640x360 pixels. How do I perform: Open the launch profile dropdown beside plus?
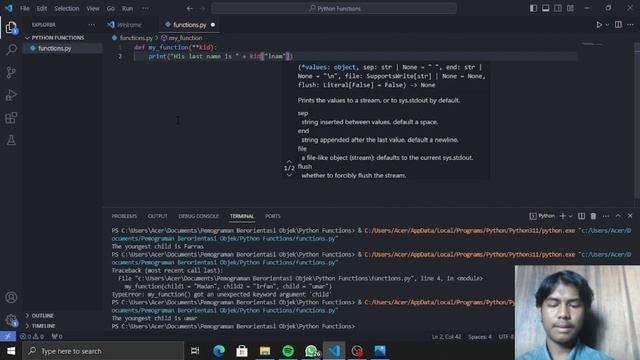pyautogui.click(x=571, y=216)
